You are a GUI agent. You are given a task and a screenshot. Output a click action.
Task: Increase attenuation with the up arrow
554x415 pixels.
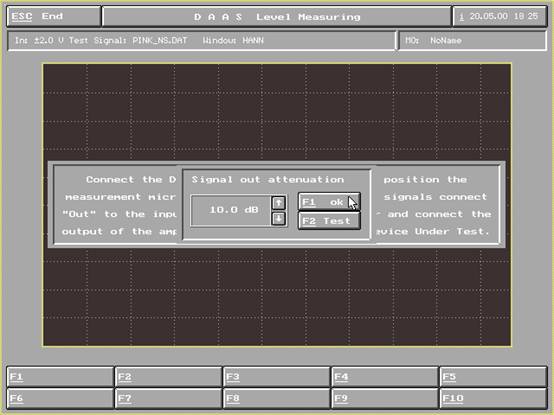(x=279, y=203)
